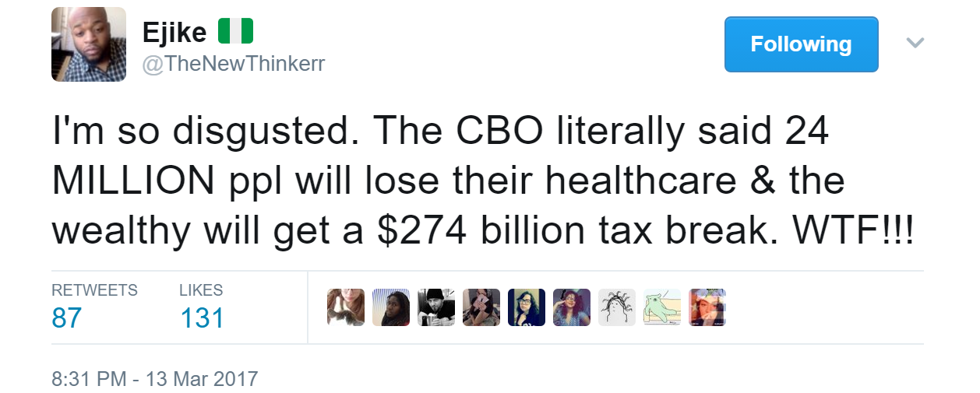
Task: Open the Ejike display name link
Action: click(174, 32)
